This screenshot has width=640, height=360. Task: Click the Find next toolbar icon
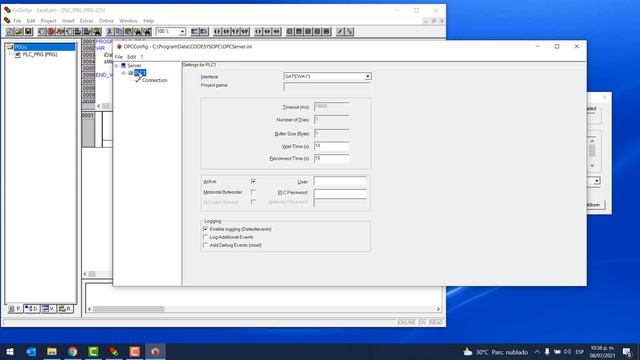click(x=147, y=31)
